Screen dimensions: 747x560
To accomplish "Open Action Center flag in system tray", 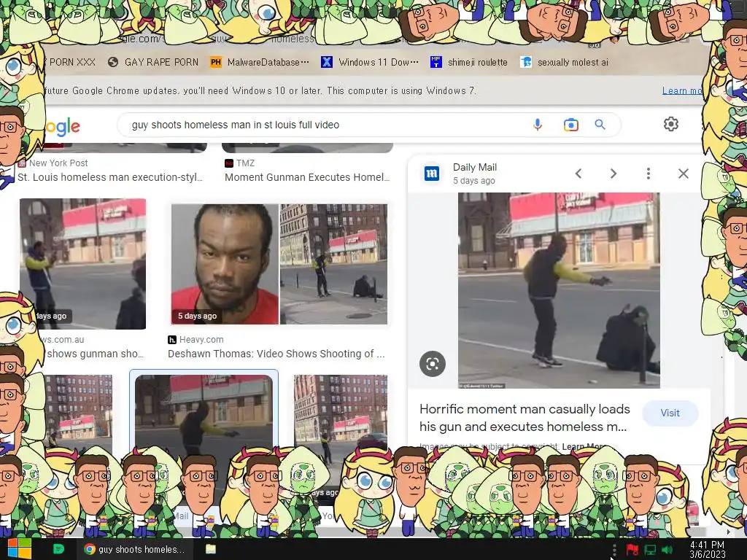I will click(632, 550).
